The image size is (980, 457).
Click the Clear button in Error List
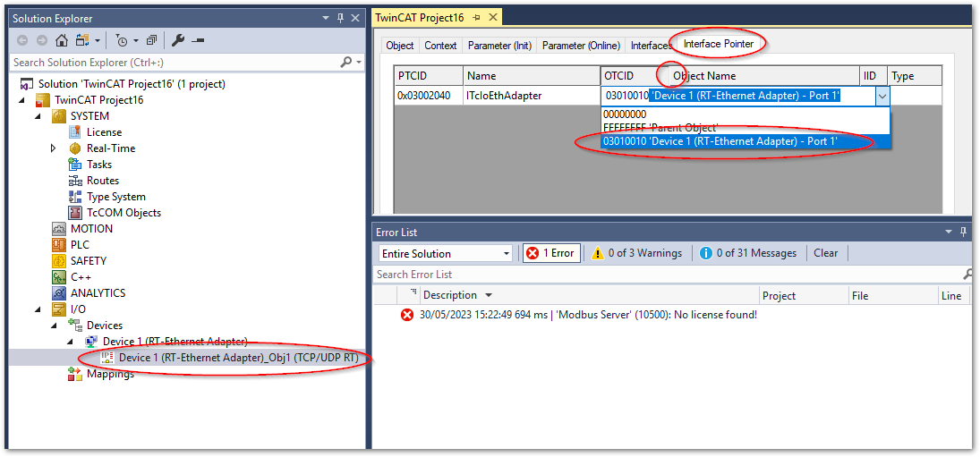tap(826, 253)
